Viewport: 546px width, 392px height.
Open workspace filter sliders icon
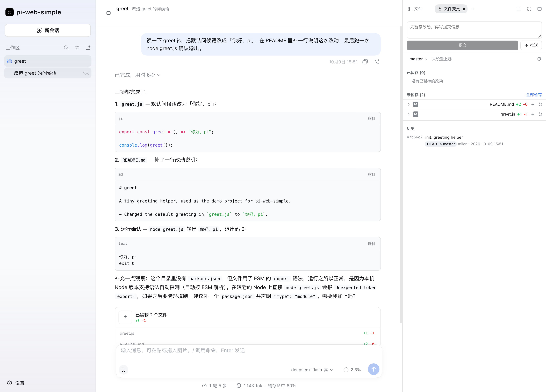(77, 48)
